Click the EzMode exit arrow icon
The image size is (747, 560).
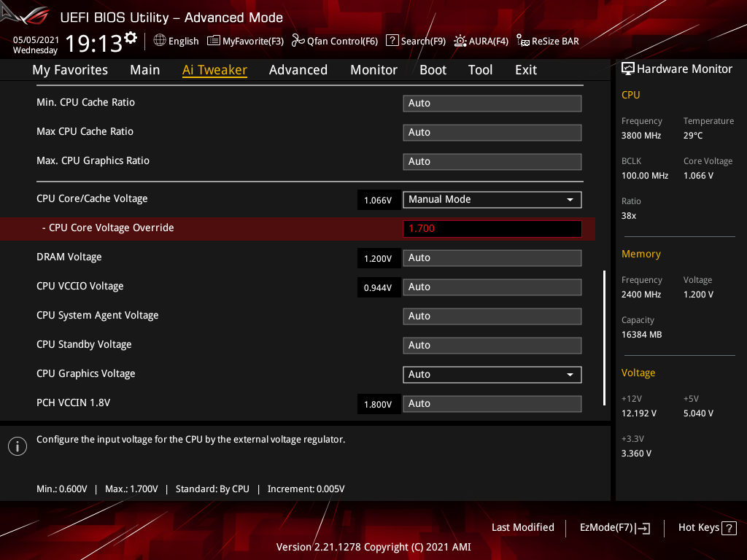click(643, 528)
